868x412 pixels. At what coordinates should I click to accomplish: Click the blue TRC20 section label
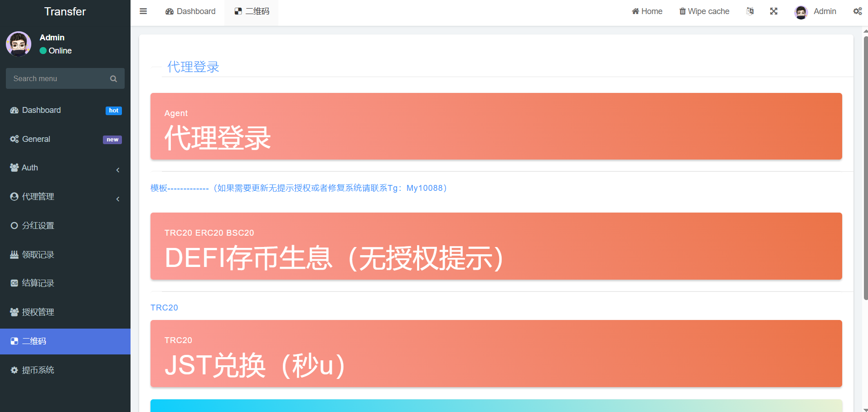[x=164, y=308]
